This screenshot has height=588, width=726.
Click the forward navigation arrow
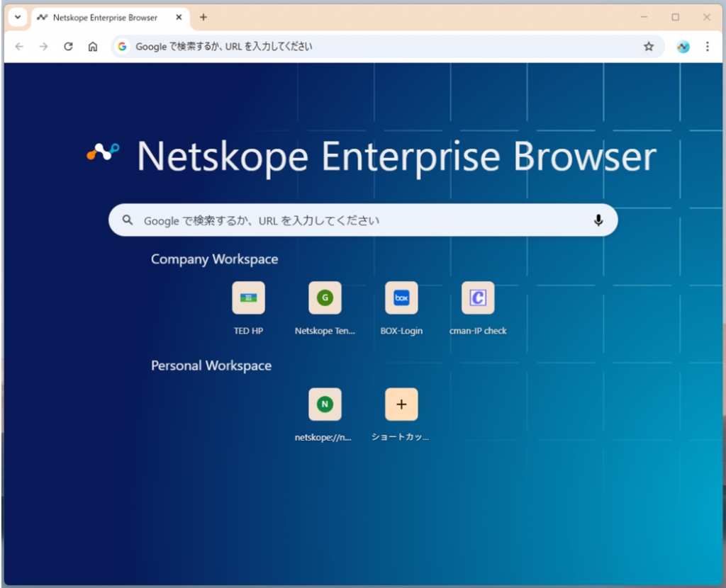pos(43,46)
